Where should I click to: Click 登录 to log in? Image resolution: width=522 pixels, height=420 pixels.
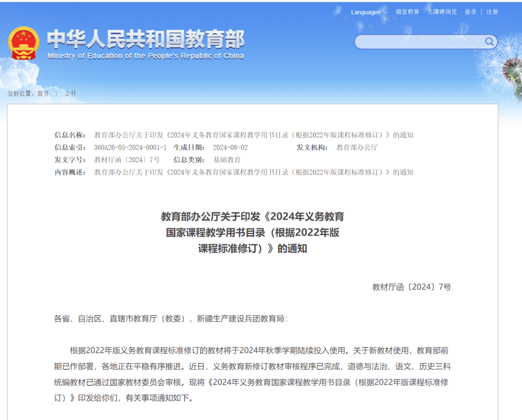(470, 12)
